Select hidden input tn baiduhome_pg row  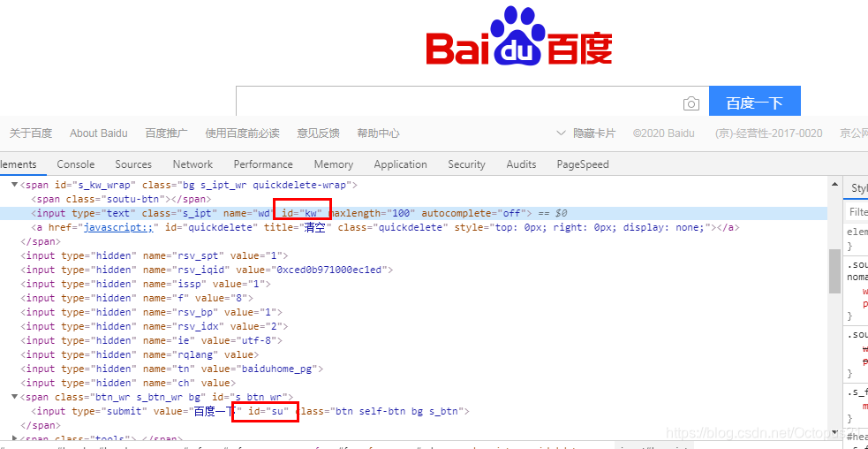coord(413,369)
